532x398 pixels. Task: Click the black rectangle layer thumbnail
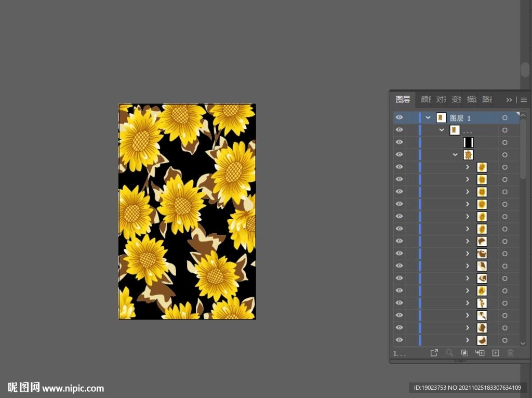[x=468, y=142]
